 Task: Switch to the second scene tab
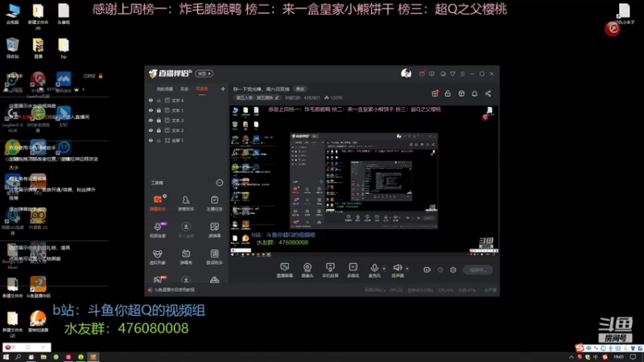(184, 88)
